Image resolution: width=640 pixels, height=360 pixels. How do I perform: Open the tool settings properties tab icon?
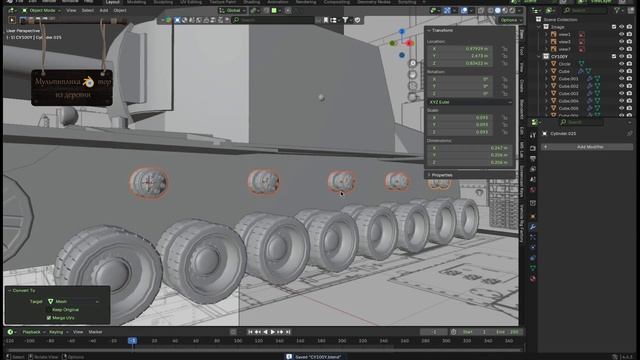click(x=533, y=135)
